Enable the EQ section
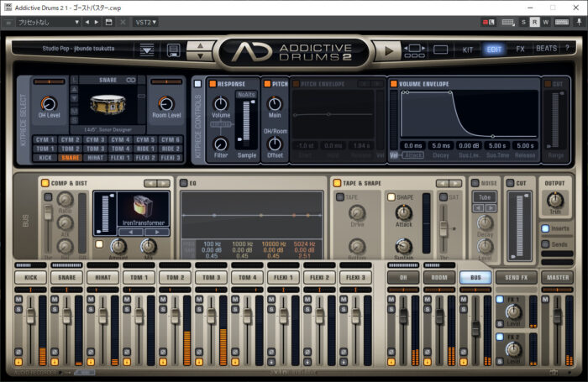 click(x=183, y=183)
